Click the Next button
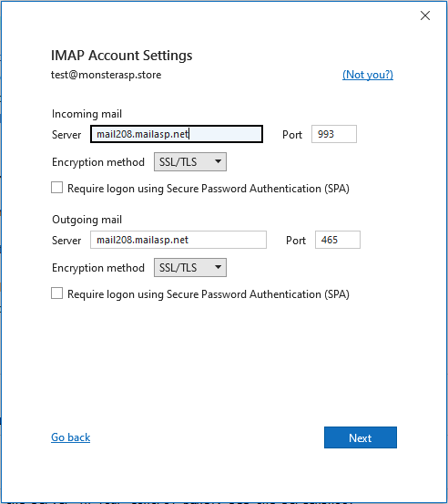Viewport: 448px width, 504px height. [361, 437]
